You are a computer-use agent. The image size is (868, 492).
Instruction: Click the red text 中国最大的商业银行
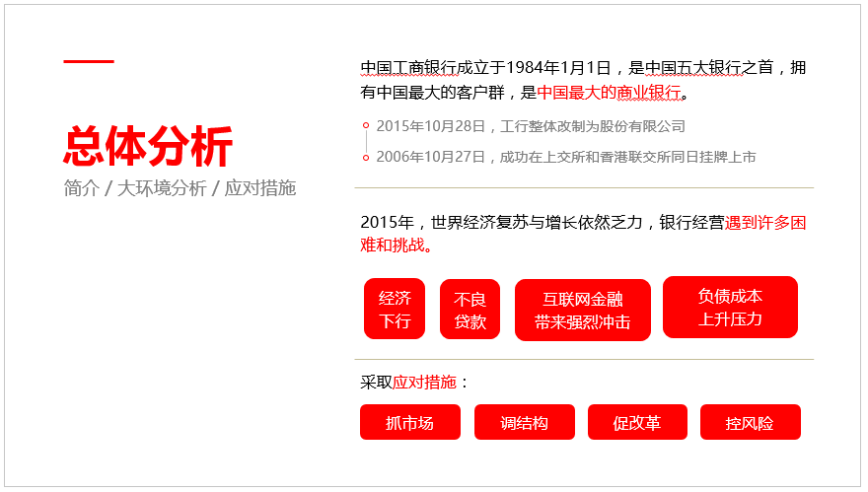click(x=609, y=93)
